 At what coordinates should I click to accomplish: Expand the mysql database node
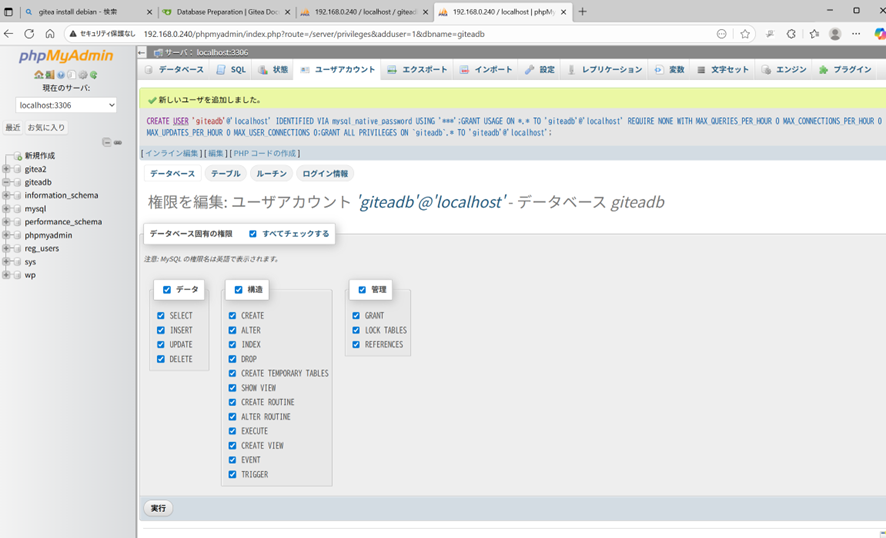click(x=6, y=209)
